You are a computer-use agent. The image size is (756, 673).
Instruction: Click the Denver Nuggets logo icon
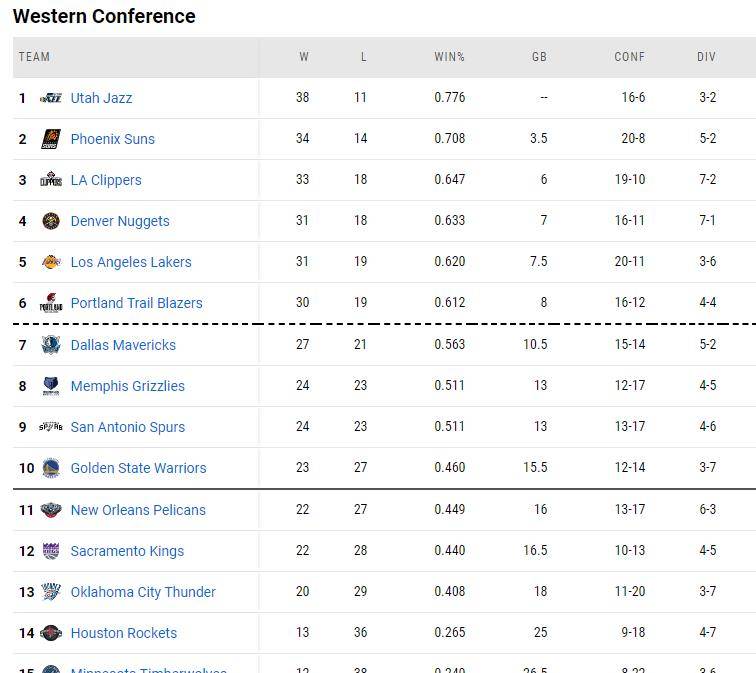(x=51, y=221)
